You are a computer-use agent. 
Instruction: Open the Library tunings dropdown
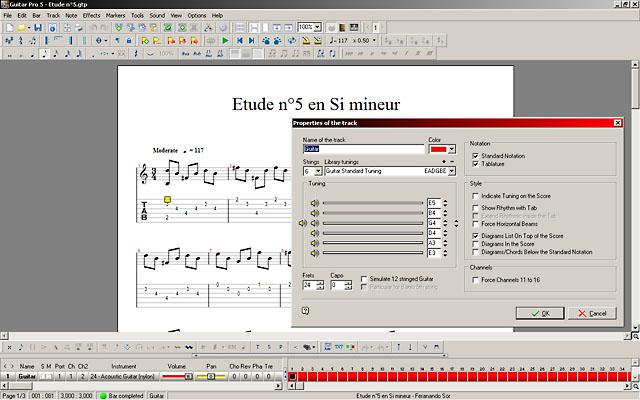[x=452, y=171]
